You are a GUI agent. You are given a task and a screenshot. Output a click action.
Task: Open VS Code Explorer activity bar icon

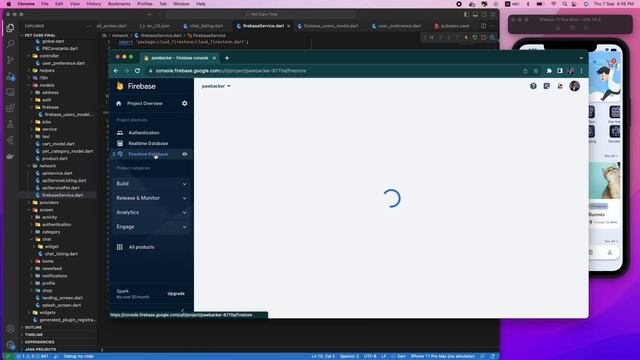click(10, 28)
